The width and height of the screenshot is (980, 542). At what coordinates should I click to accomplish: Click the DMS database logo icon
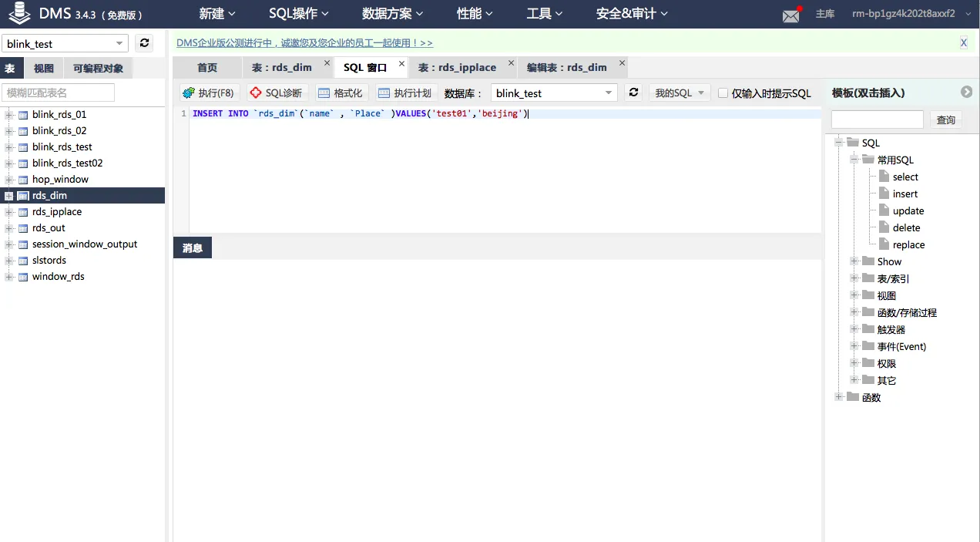click(x=20, y=14)
